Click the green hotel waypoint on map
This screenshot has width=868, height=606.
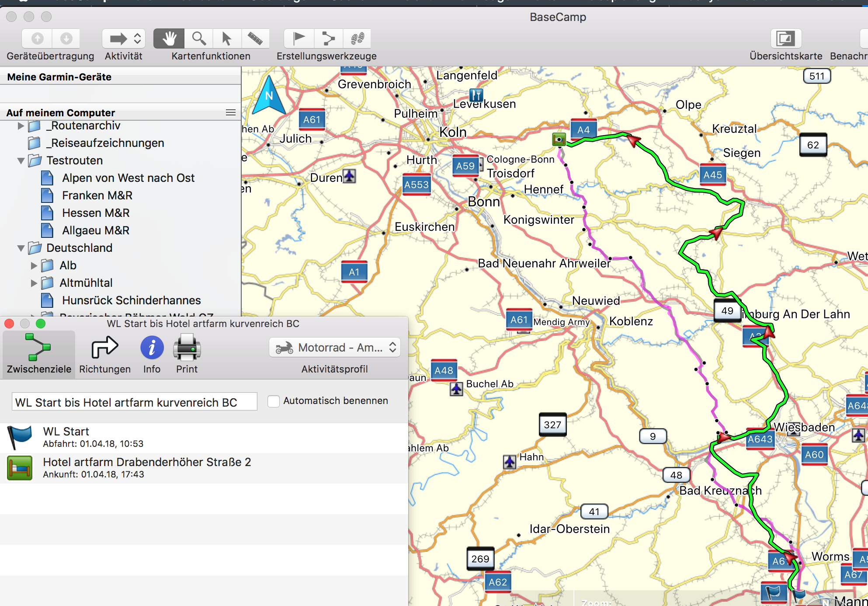tap(559, 139)
